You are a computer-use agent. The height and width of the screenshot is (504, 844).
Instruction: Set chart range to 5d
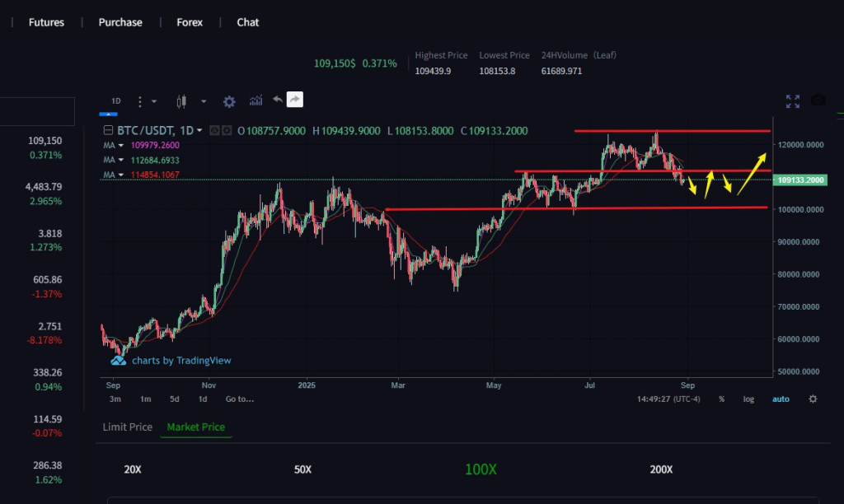pos(175,399)
